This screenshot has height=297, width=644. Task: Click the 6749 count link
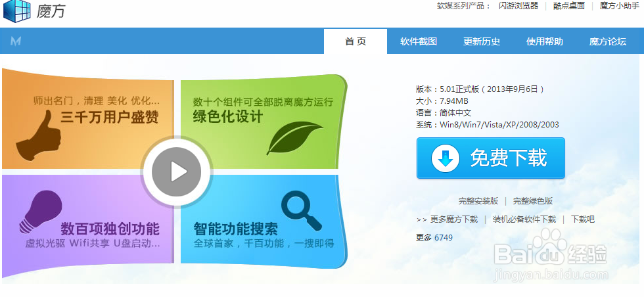pos(444,237)
